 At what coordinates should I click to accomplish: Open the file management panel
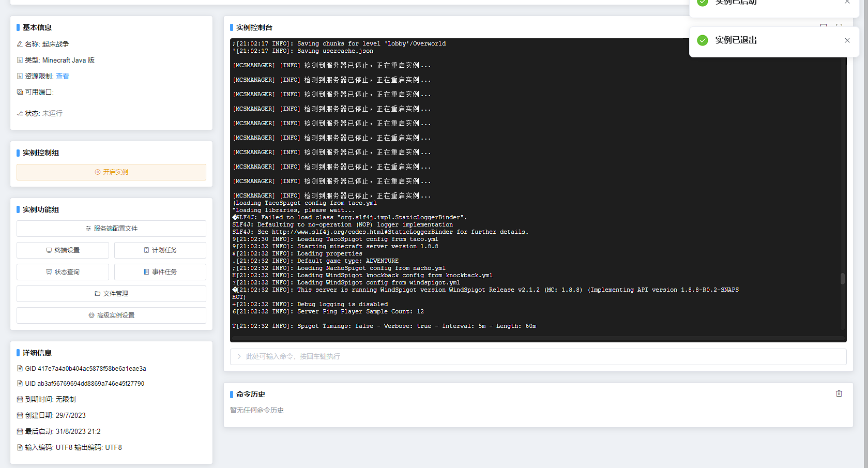tap(111, 293)
